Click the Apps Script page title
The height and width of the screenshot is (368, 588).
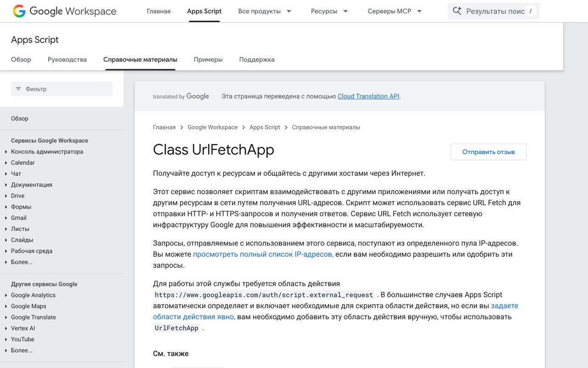click(35, 40)
